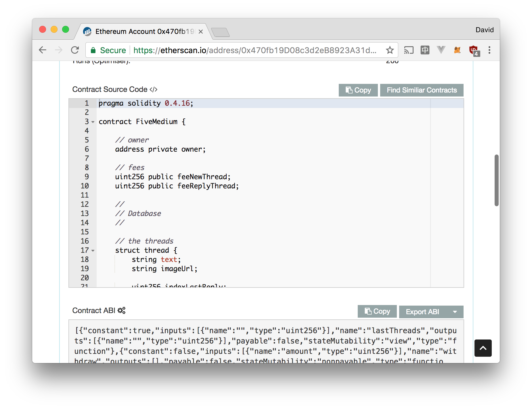Navigate back with the browser arrow

43,50
